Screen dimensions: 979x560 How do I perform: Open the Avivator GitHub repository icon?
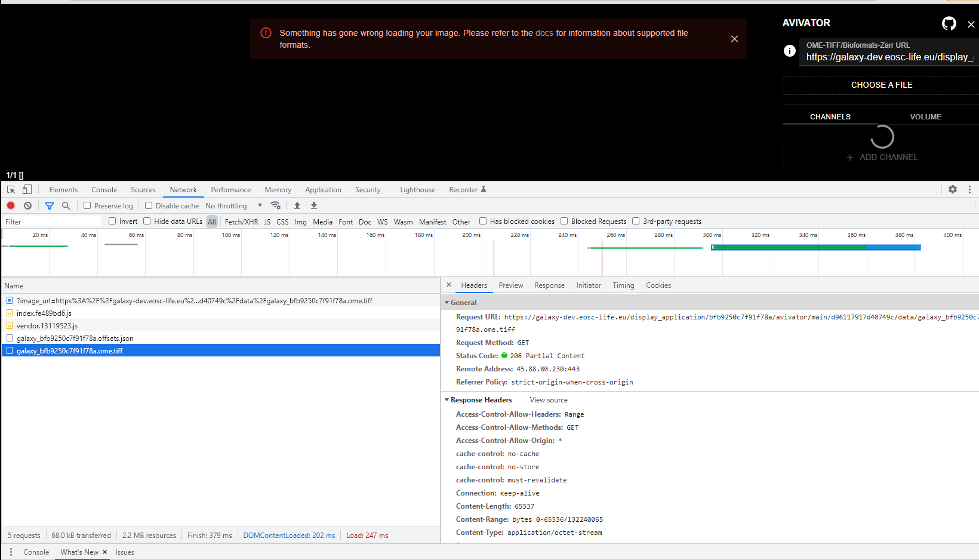pyautogui.click(x=949, y=23)
